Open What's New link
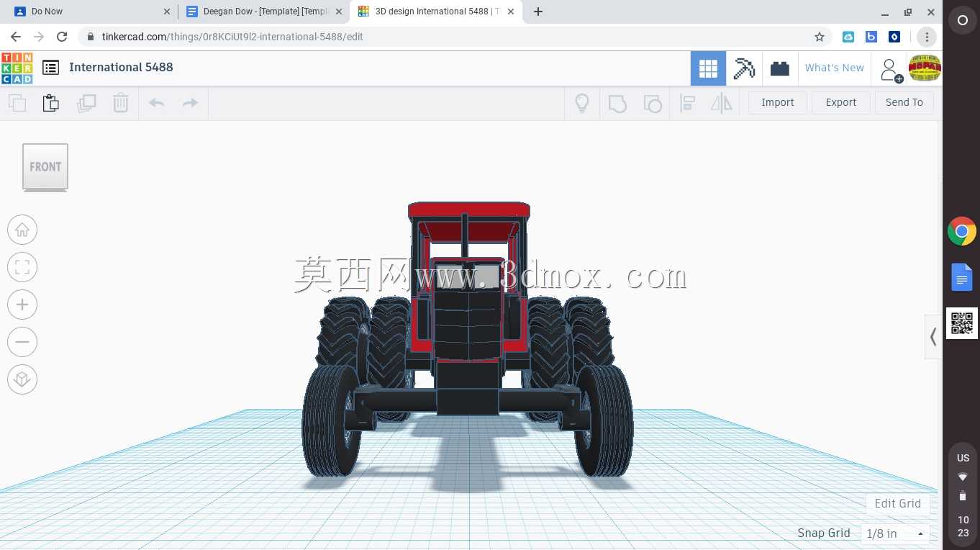This screenshot has width=980, height=550. pos(834,68)
